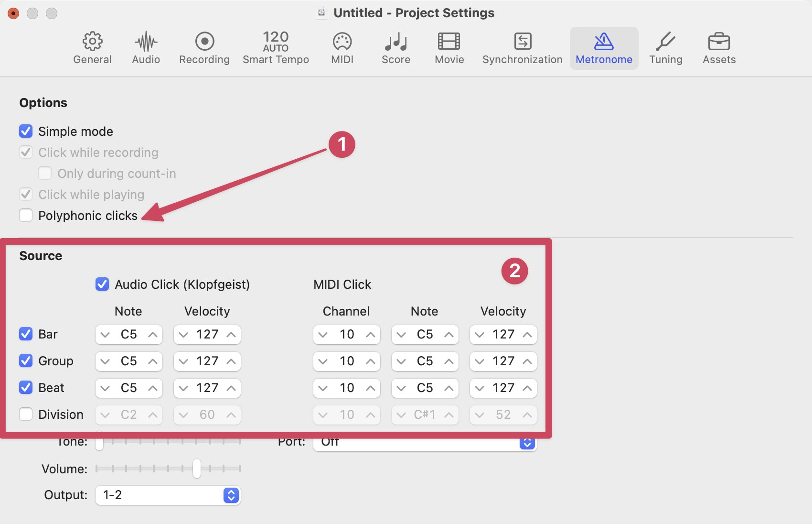Screen dimensions: 812x524
Task: Raise the Group audio click velocity value
Action: pyautogui.click(x=231, y=361)
